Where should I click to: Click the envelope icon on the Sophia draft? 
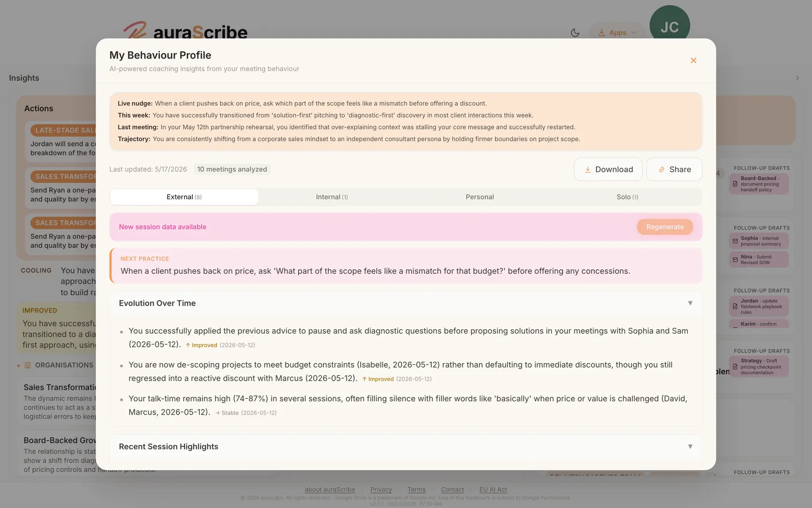click(735, 241)
